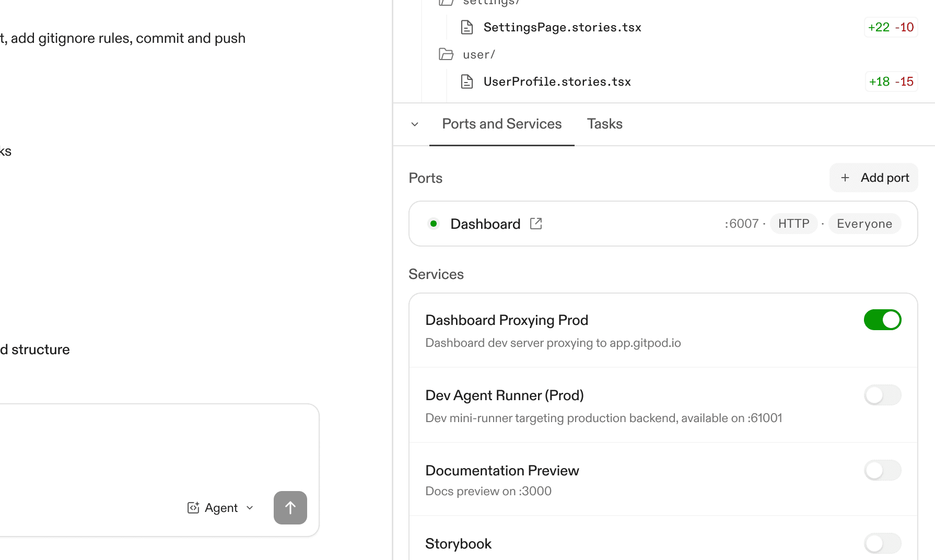This screenshot has height=560, width=935.
Task: Click the green status dot for Dashboard port
Action: click(x=434, y=223)
